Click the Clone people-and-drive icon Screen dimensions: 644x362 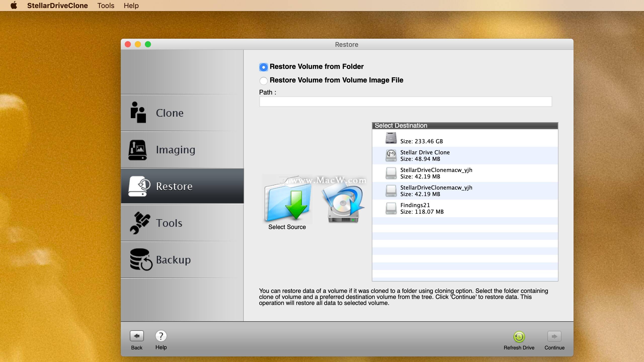click(x=138, y=112)
